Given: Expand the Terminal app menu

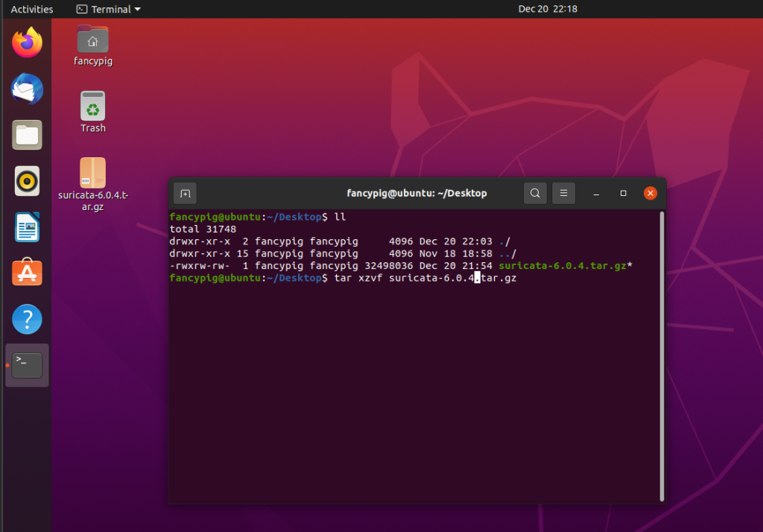Looking at the screenshot, I should [x=109, y=9].
